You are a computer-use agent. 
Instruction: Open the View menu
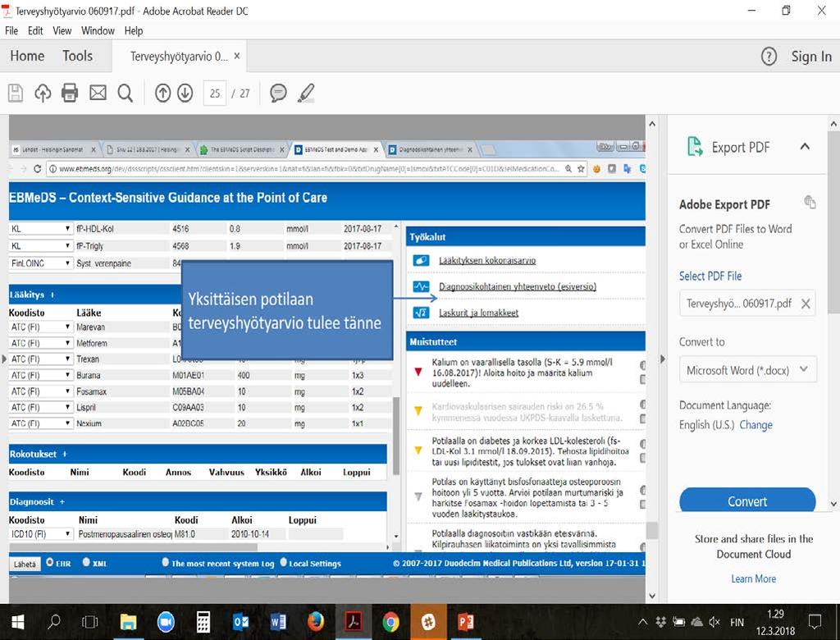62,30
